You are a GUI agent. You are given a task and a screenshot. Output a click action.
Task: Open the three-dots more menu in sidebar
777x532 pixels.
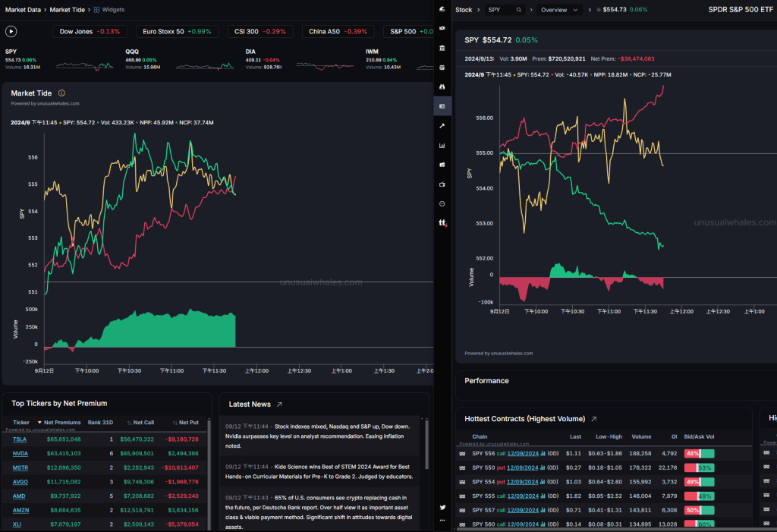coord(442,522)
